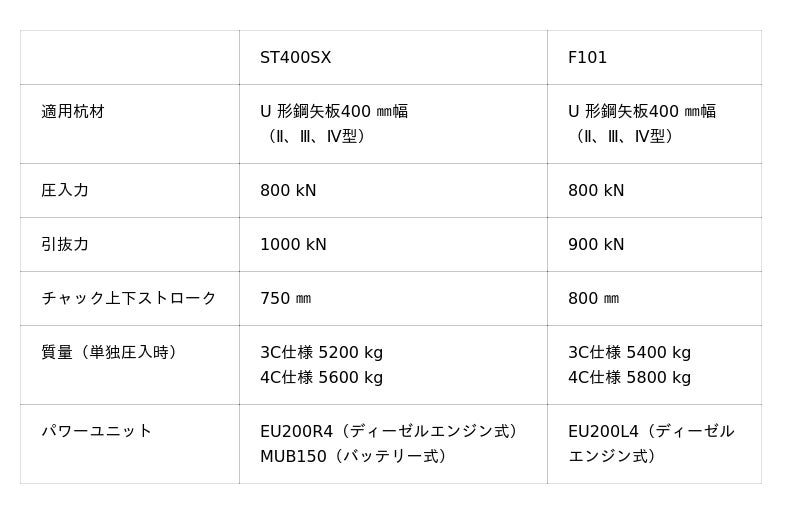This screenshot has height=514, width=800.
Task: Select 800 kN in the ST400SX column
Action: click(x=288, y=190)
